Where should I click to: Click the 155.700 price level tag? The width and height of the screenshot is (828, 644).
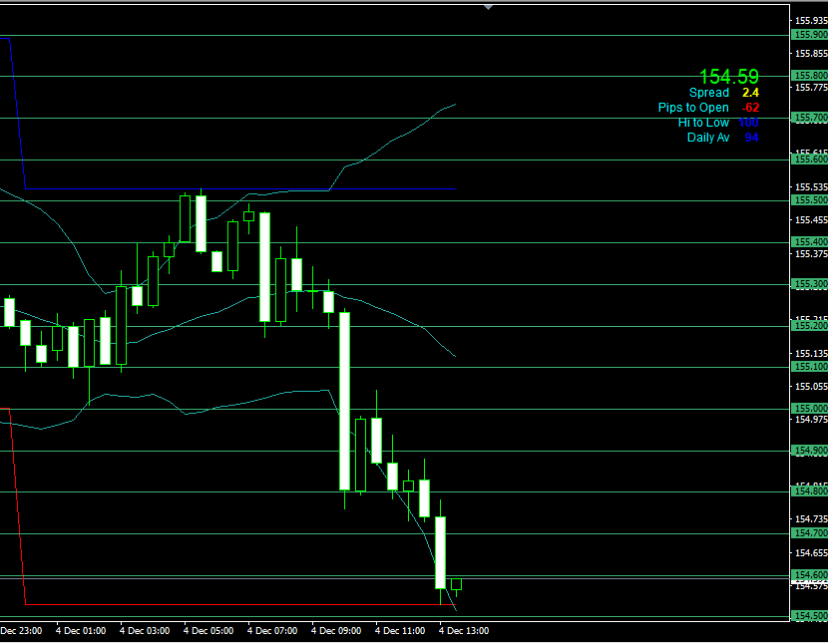click(x=809, y=118)
